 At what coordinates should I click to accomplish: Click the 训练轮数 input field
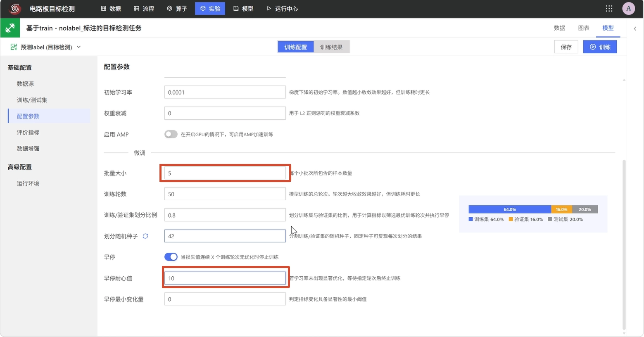225,194
